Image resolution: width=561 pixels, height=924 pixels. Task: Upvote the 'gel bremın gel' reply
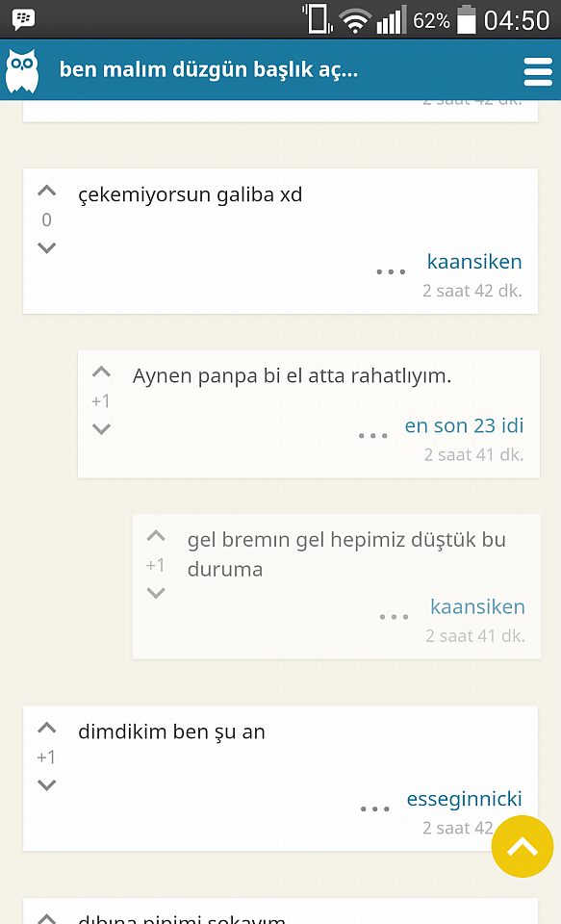pyautogui.click(x=156, y=536)
